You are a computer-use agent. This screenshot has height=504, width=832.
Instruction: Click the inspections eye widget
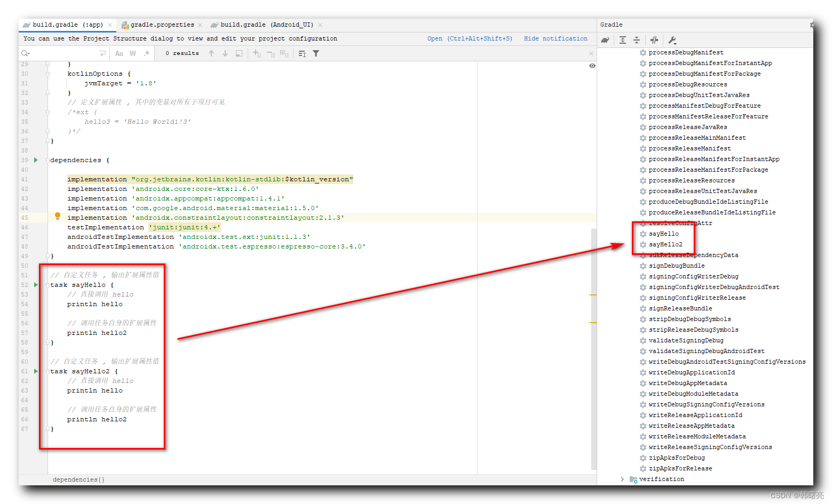pyautogui.click(x=592, y=66)
